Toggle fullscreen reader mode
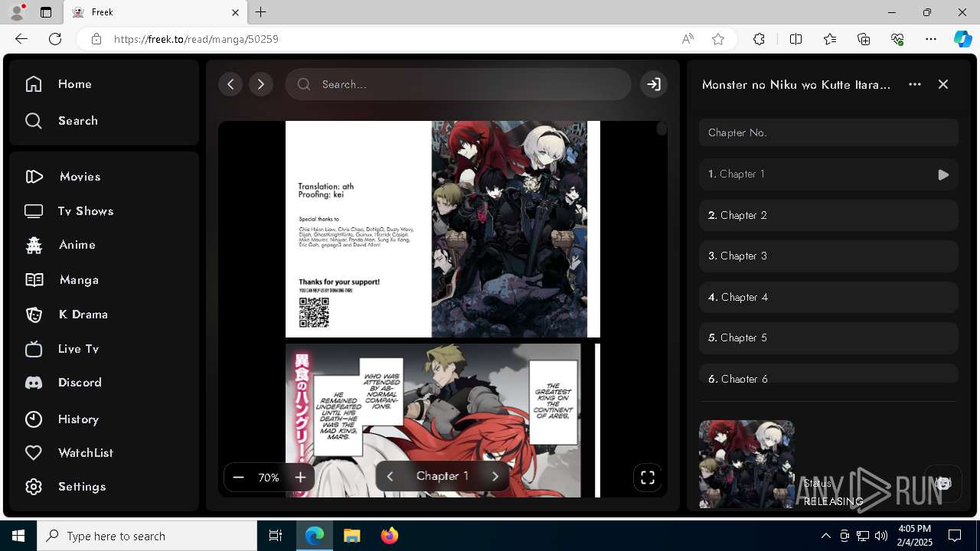The image size is (980, 551). [x=648, y=478]
